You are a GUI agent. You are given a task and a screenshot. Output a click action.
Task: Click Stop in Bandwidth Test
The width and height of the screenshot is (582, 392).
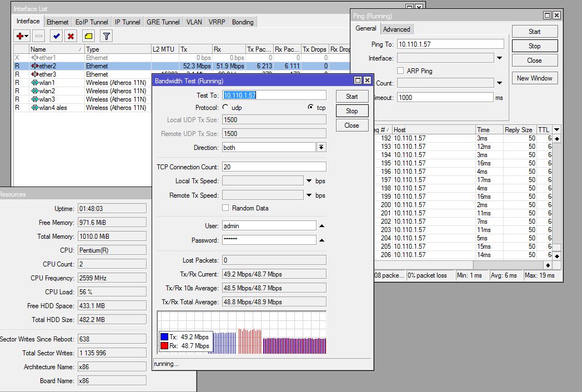click(x=352, y=110)
